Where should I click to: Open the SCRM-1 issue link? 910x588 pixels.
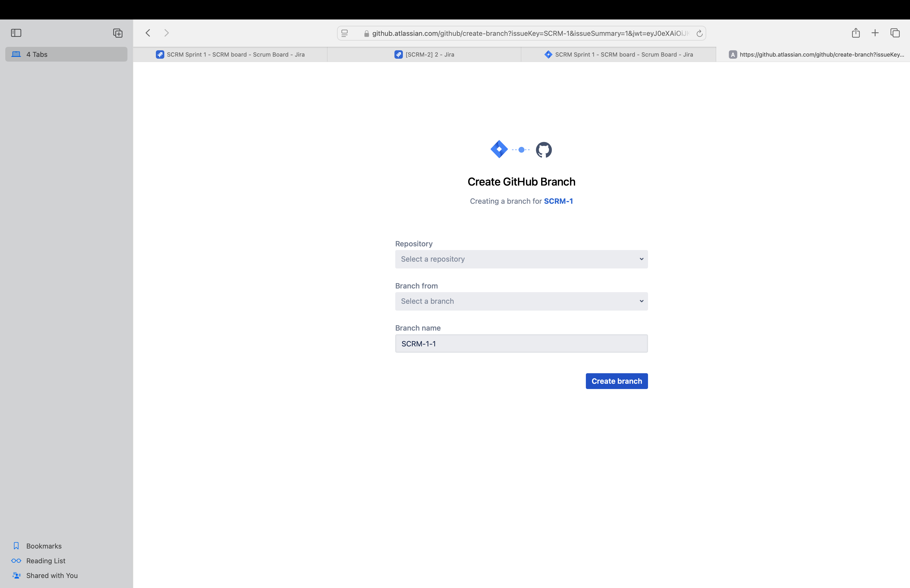[559, 201]
